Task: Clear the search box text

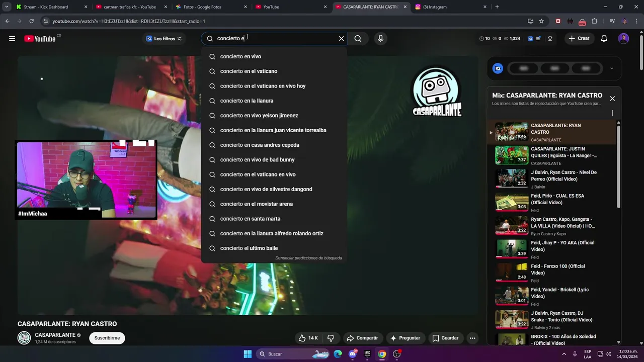Action: tap(341, 38)
